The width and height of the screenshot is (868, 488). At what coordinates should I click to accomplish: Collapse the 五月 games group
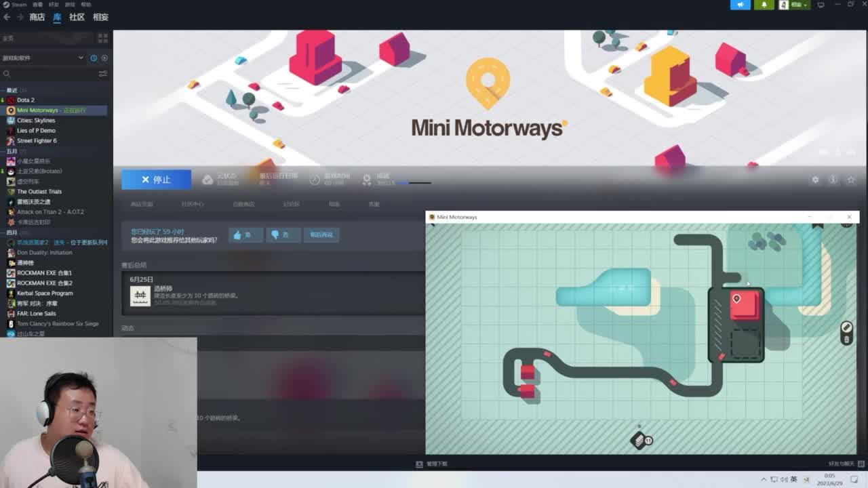point(14,151)
